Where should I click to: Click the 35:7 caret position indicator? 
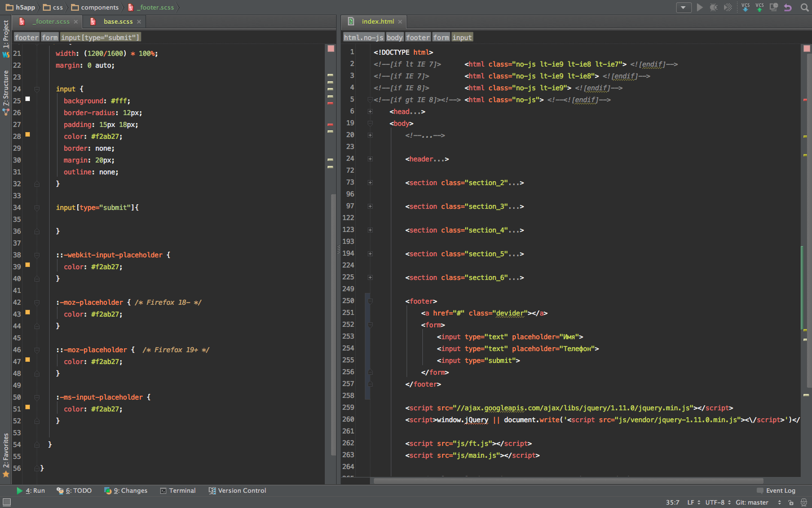672,502
